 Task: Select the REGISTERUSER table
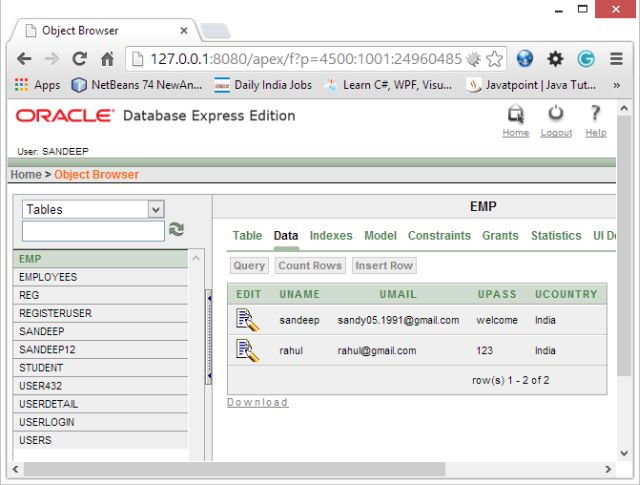tap(101, 313)
